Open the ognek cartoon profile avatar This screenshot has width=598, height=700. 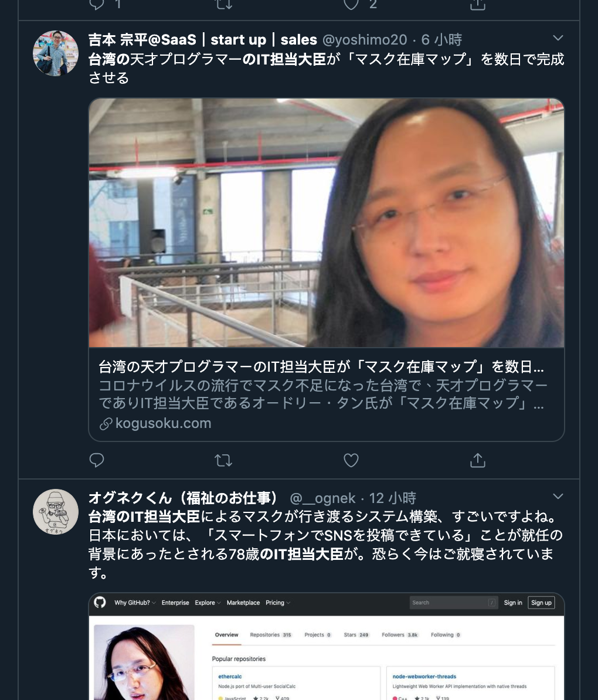click(x=56, y=512)
